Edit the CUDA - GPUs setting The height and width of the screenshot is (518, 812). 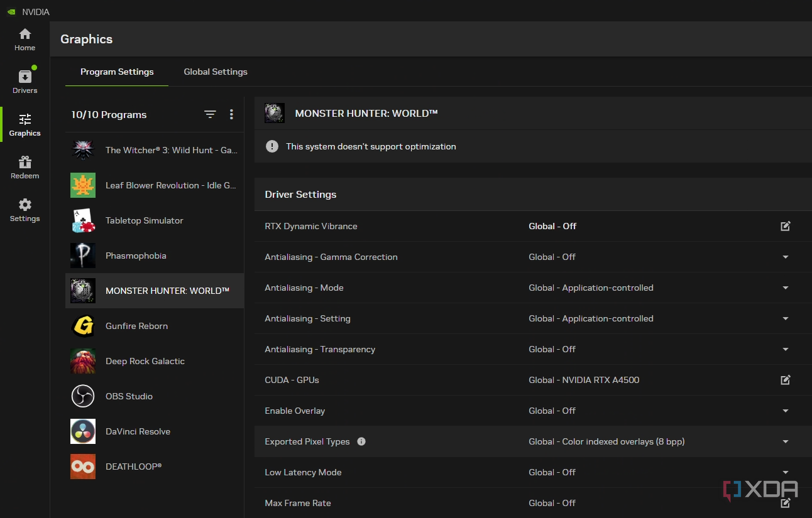785,380
